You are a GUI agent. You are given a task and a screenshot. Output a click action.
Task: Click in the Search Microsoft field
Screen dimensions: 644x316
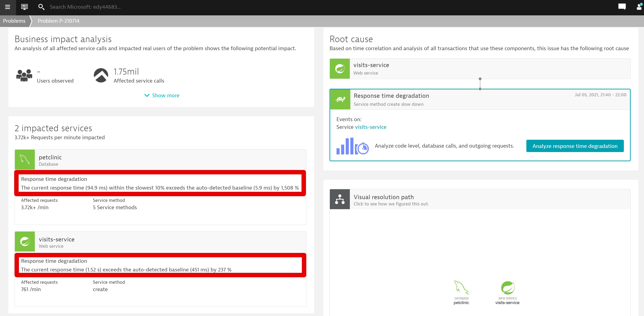click(x=85, y=7)
